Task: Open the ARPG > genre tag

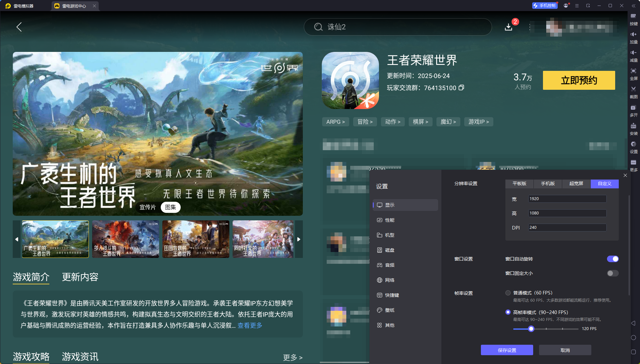Action: 336,122
